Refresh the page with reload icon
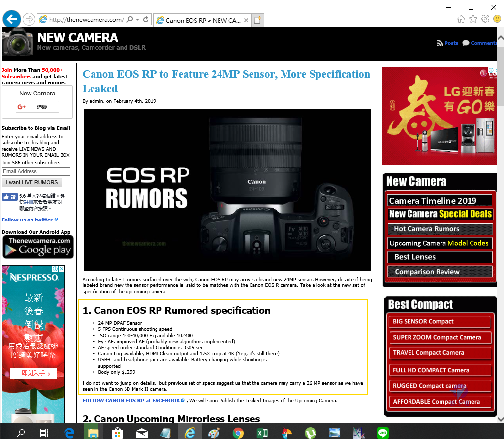 point(146,20)
